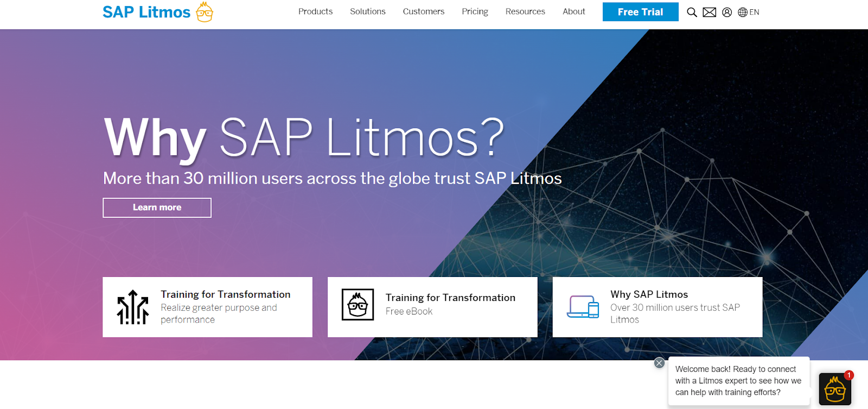
Task: Open the user account login icon
Action: (x=727, y=12)
